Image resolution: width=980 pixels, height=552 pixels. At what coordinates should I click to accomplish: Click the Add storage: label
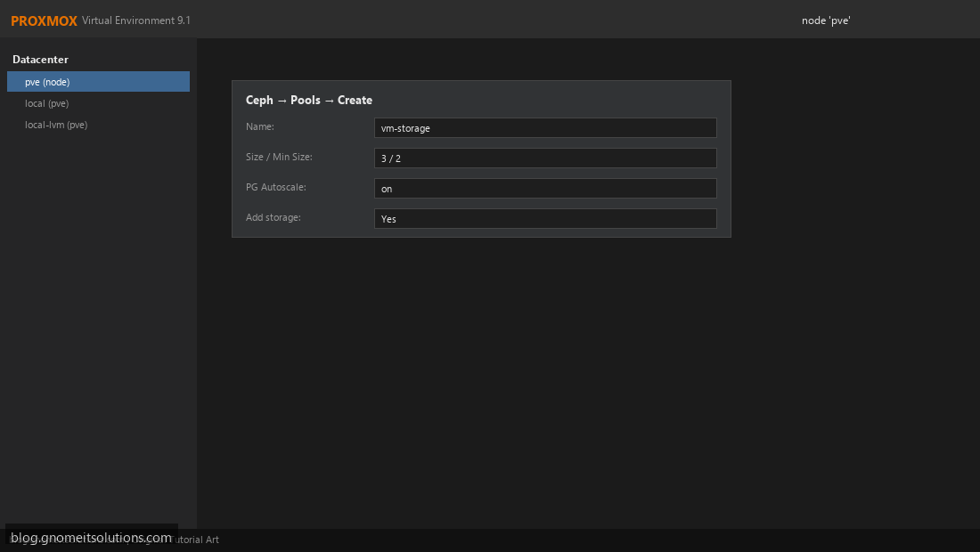[x=274, y=217]
